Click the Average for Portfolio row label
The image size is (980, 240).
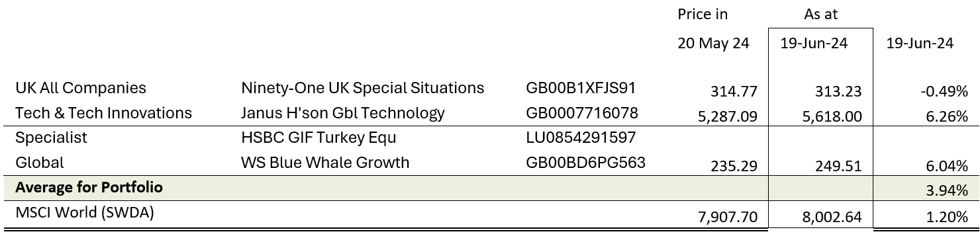pos(89,187)
